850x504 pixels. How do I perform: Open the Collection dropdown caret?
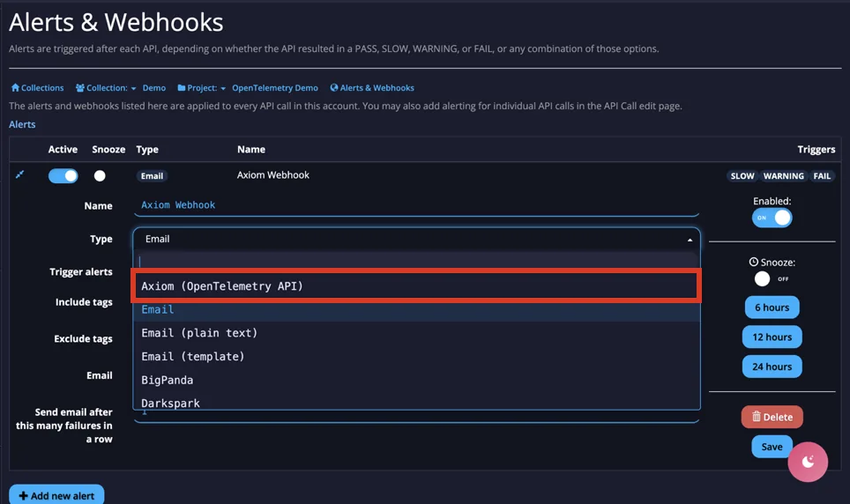[133, 88]
